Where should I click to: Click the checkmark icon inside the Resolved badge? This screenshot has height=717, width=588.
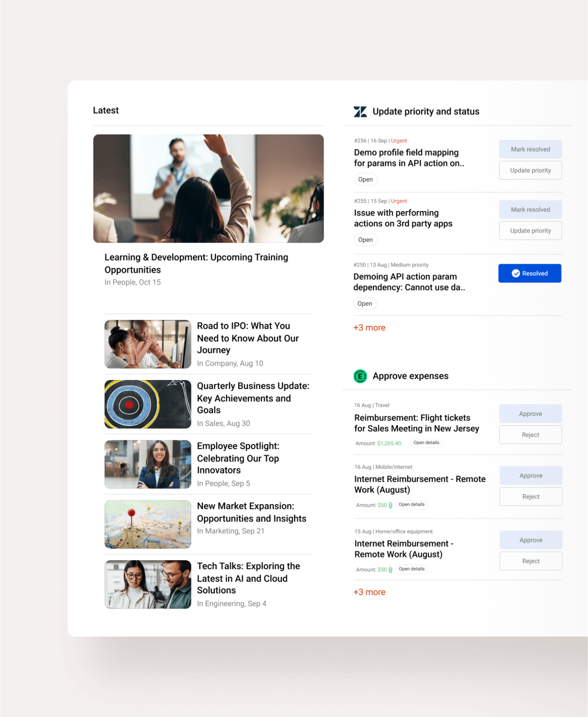pyautogui.click(x=516, y=273)
